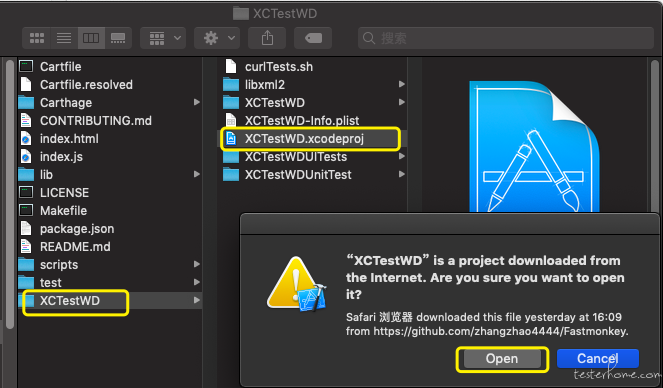663x388 pixels.
Task: Switch Finder to column view
Action: click(91, 38)
